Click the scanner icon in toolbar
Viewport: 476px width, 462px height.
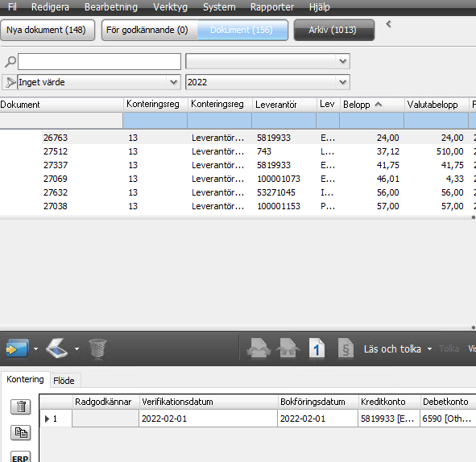(x=57, y=349)
